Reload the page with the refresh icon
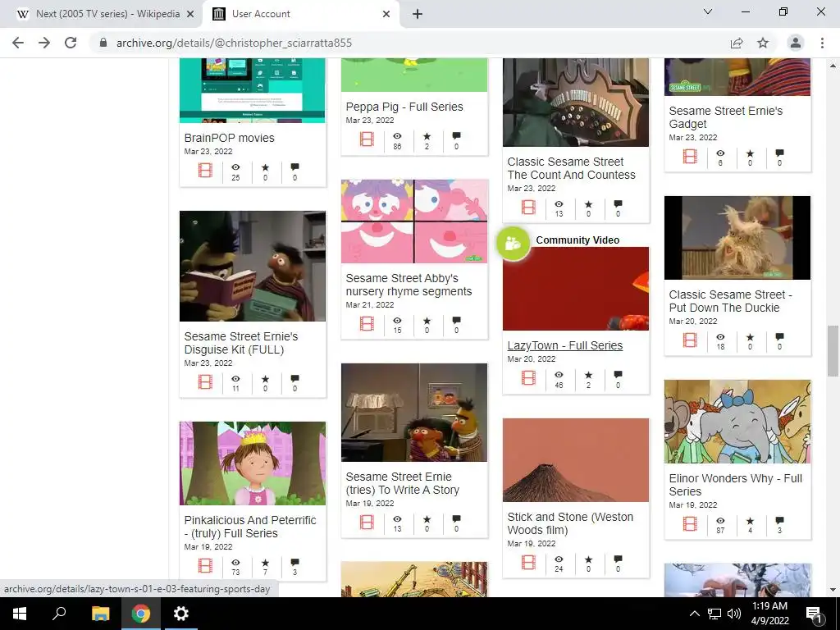The height and width of the screenshot is (630, 840). point(71,43)
